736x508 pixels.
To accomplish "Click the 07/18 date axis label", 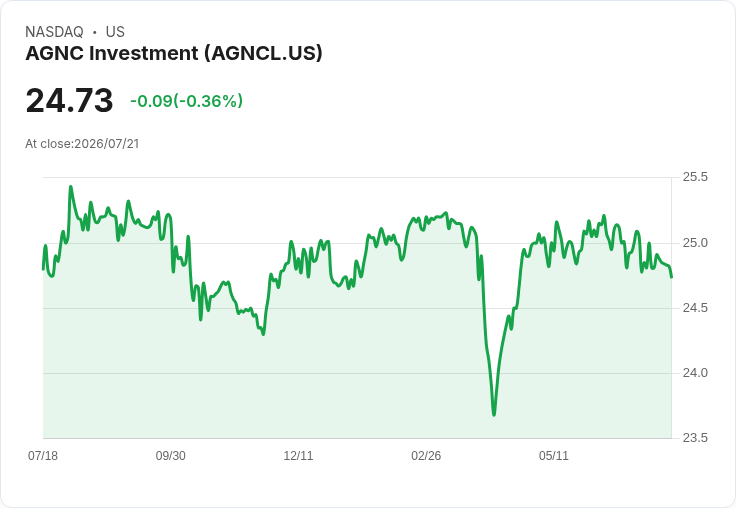I will point(43,455).
